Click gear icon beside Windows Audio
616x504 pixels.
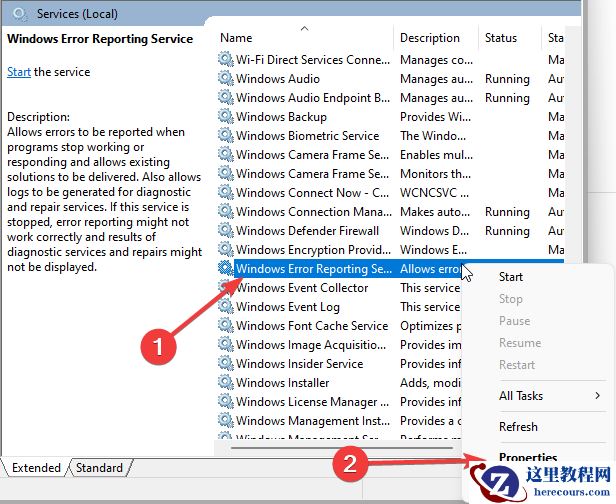[x=226, y=78]
